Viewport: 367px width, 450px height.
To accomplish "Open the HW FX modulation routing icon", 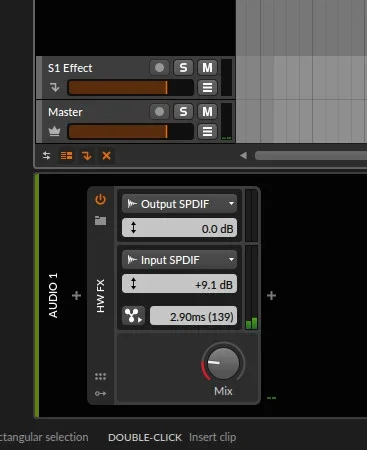I will [x=100, y=394].
